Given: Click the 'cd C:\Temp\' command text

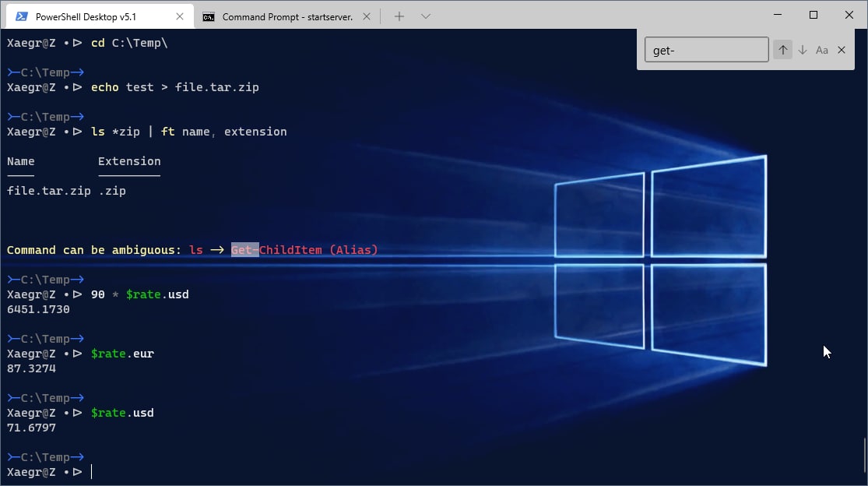Looking at the screenshot, I should (x=129, y=43).
